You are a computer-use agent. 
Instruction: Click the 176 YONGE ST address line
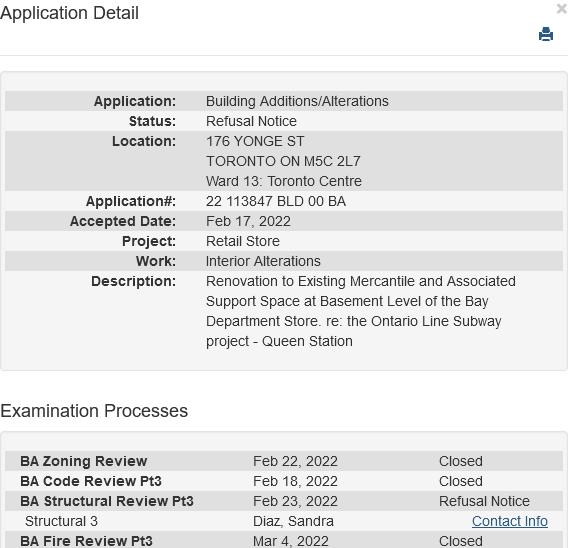[255, 141]
